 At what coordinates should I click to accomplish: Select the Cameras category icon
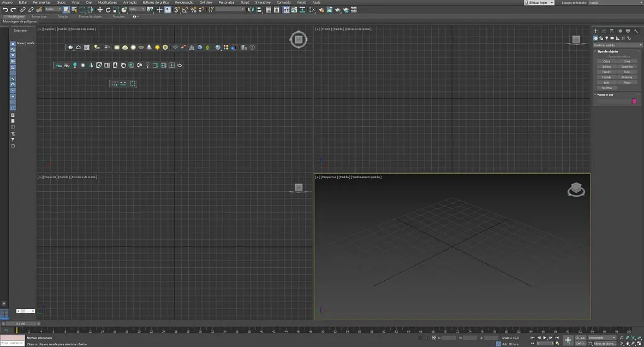(612, 38)
